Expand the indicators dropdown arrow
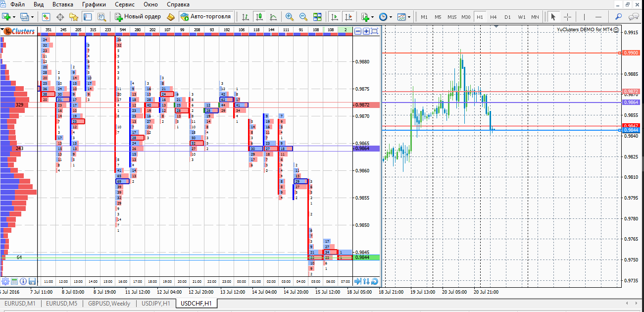The height and width of the screenshot is (312, 644). pos(373,16)
